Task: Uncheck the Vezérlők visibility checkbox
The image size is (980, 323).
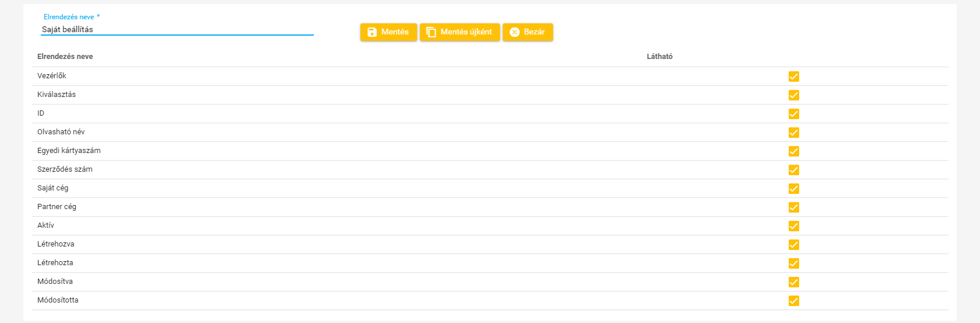Action: pos(793,77)
